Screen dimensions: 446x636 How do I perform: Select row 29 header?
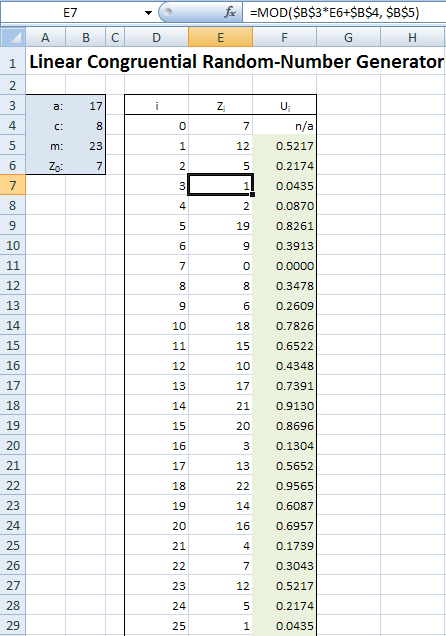coord(13,625)
